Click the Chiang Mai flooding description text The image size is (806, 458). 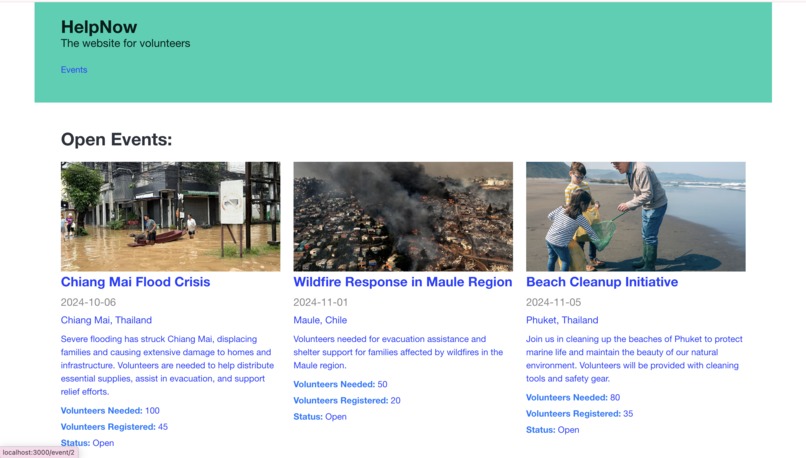coord(168,365)
